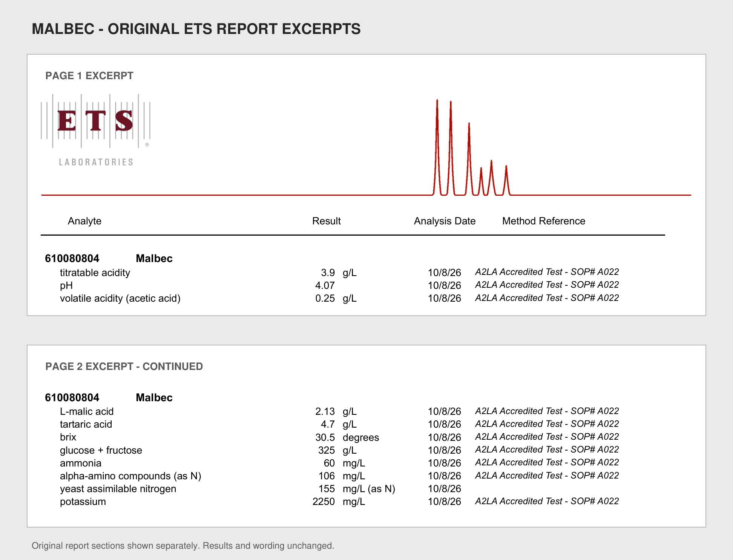Select the yeast assimilable nitrogen value 155

pyautogui.click(x=327, y=489)
